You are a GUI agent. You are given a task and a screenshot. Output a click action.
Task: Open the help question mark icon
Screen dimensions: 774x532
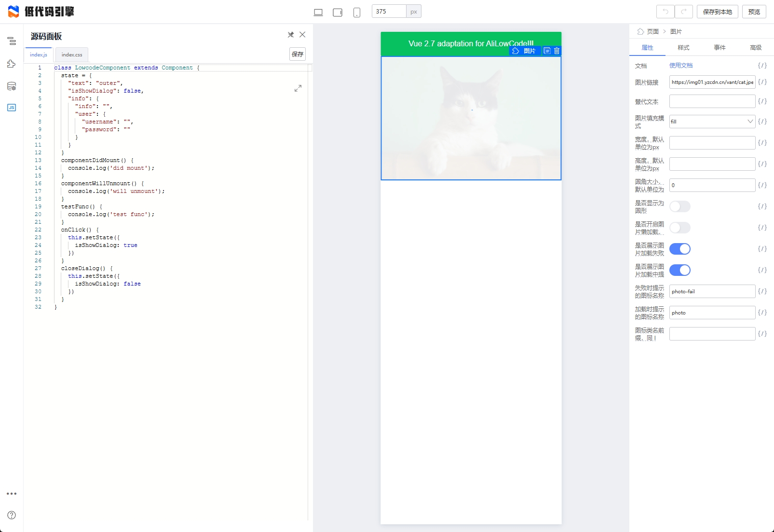[12, 515]
